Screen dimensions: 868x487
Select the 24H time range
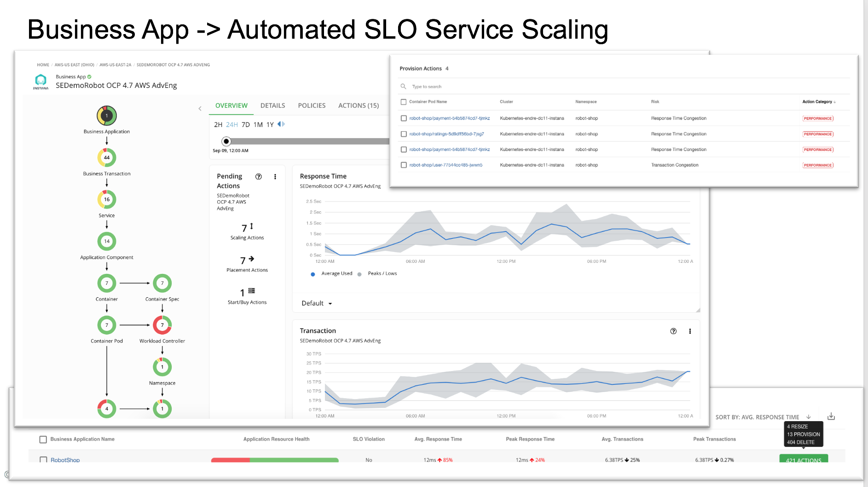(x=232, y=124)
